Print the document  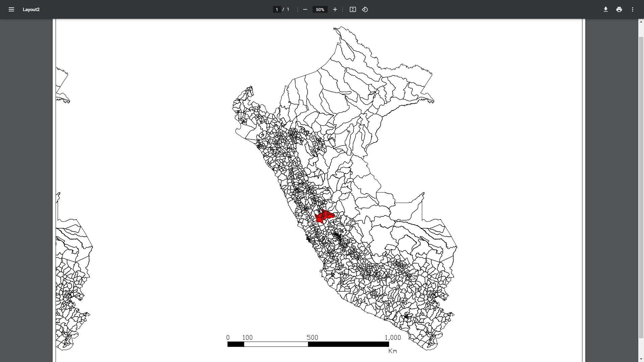(619, 9)
